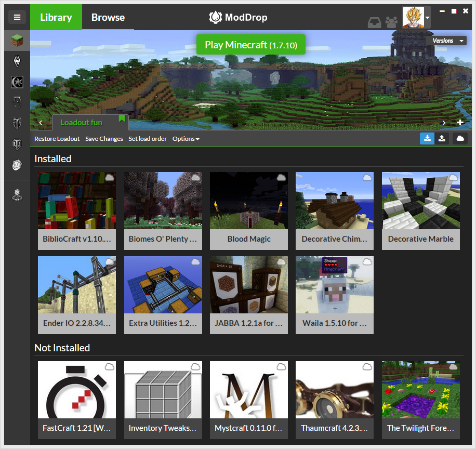Toggle cloud icon on Mystcraft mod
The height and width of the screenshot is (449, 476).
(x=281, y=367)
